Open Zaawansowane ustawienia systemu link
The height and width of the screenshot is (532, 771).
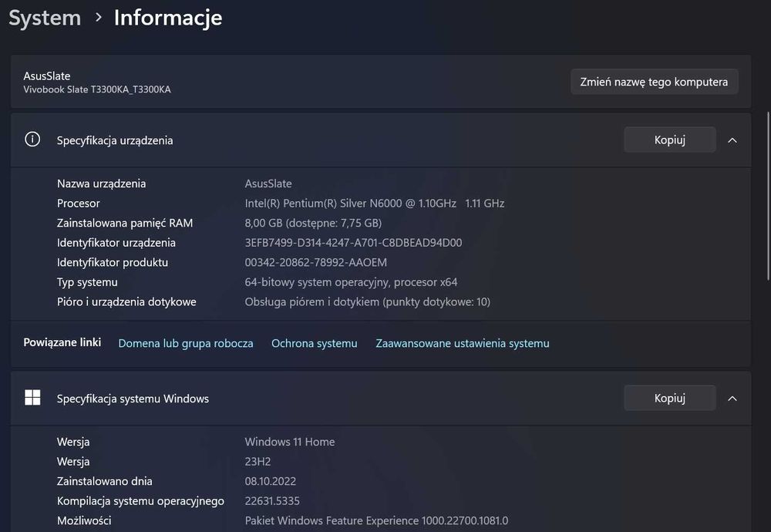pyautogui.click(x=463, y=343)
